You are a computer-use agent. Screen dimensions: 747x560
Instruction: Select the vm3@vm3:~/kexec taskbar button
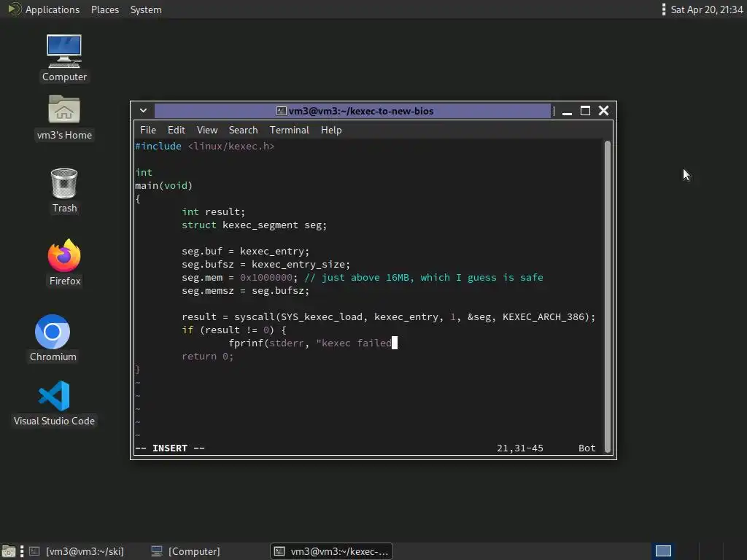click(332, 551)
